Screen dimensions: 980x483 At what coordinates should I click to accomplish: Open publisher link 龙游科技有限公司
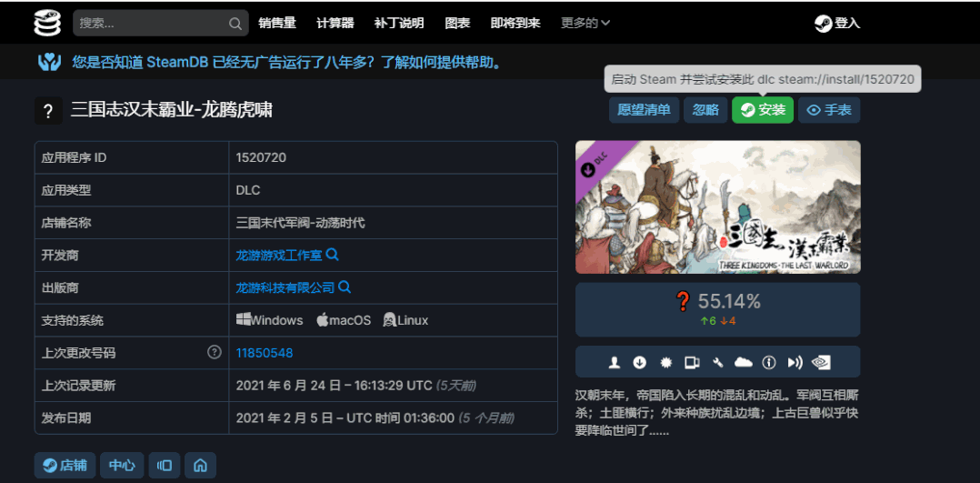pyautogui.click(x=285, y=287)
